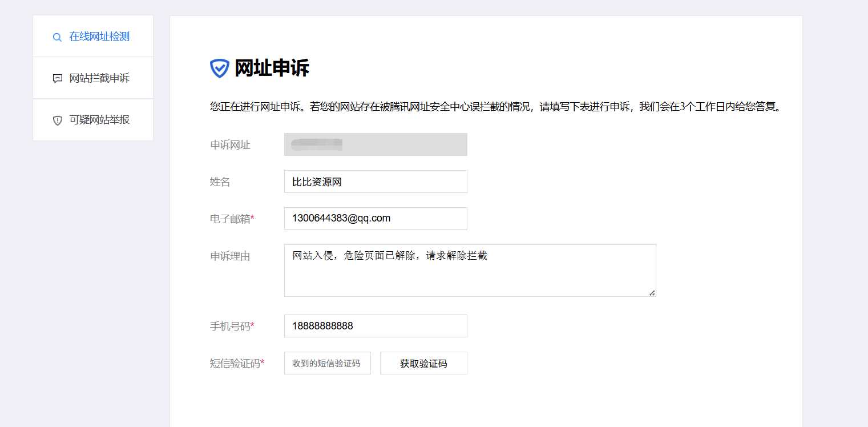
Task: Click the 网址申诉 page heading text
Action: (272, 68)
